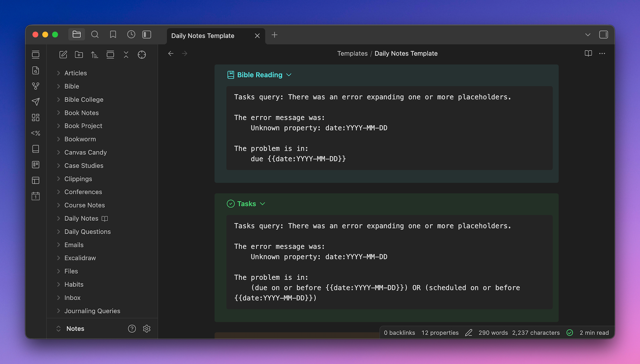Create a new folder in the file explorer

tap(79, 55)
